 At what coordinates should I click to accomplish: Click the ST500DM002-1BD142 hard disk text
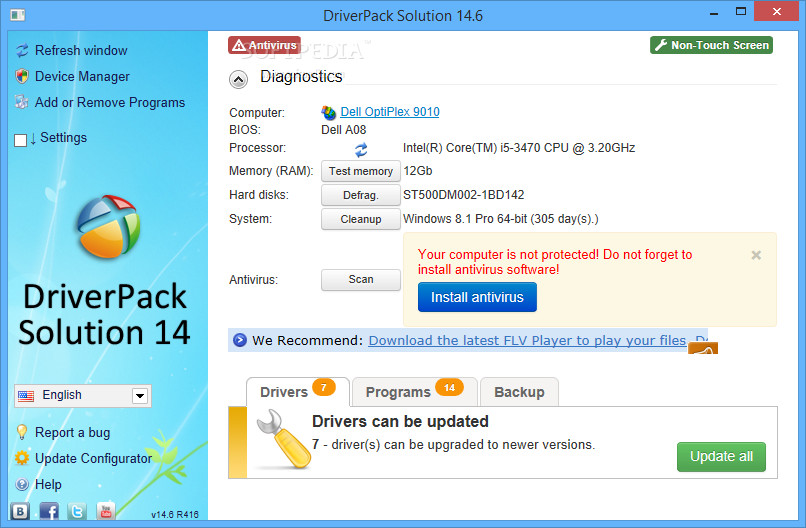[x=464, y=195]
